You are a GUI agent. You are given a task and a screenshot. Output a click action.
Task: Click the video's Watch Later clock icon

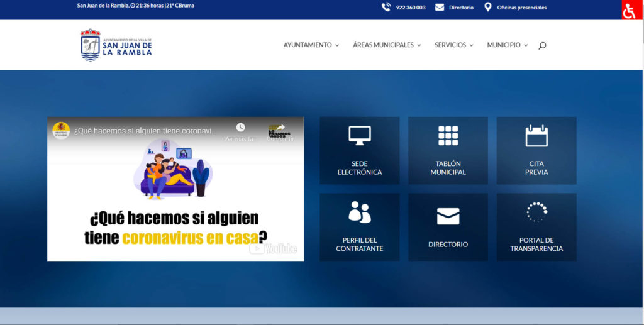click(x=240, y=128)
